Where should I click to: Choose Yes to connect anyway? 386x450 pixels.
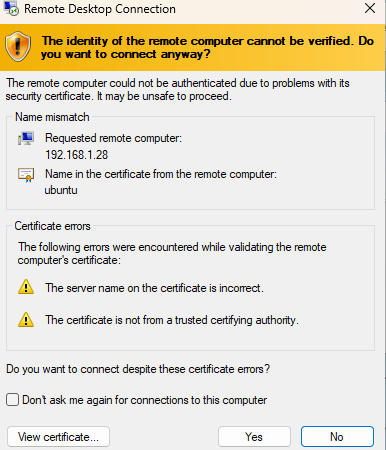pyautogui.click(x=254, y=437)
